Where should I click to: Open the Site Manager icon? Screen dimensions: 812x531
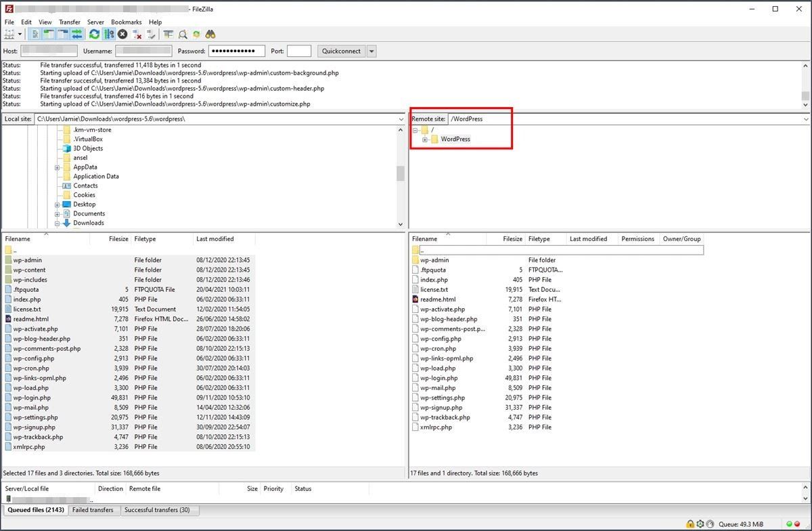tap(9, 34)
